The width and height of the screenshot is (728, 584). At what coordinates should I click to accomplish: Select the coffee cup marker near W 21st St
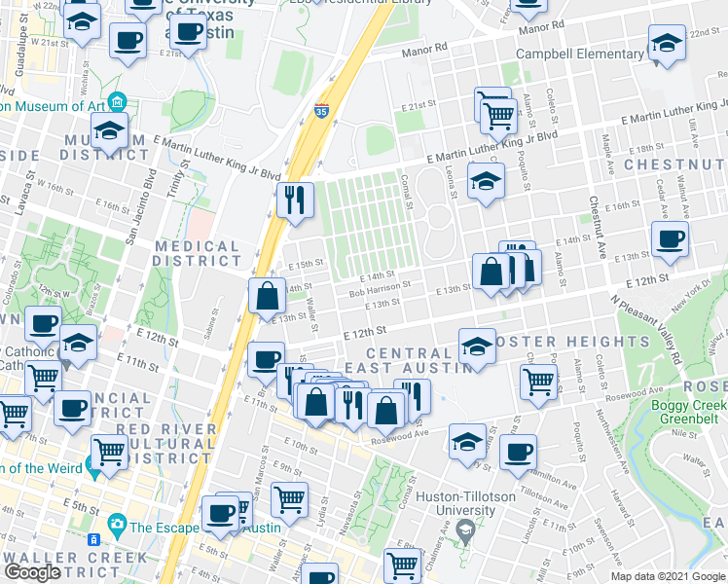[128, 41]
